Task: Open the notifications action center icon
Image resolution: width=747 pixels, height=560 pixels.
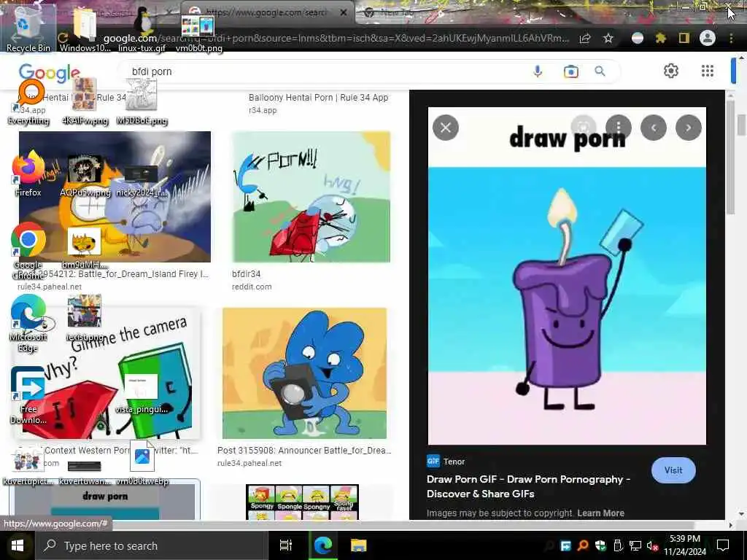Action: (723, 545)
